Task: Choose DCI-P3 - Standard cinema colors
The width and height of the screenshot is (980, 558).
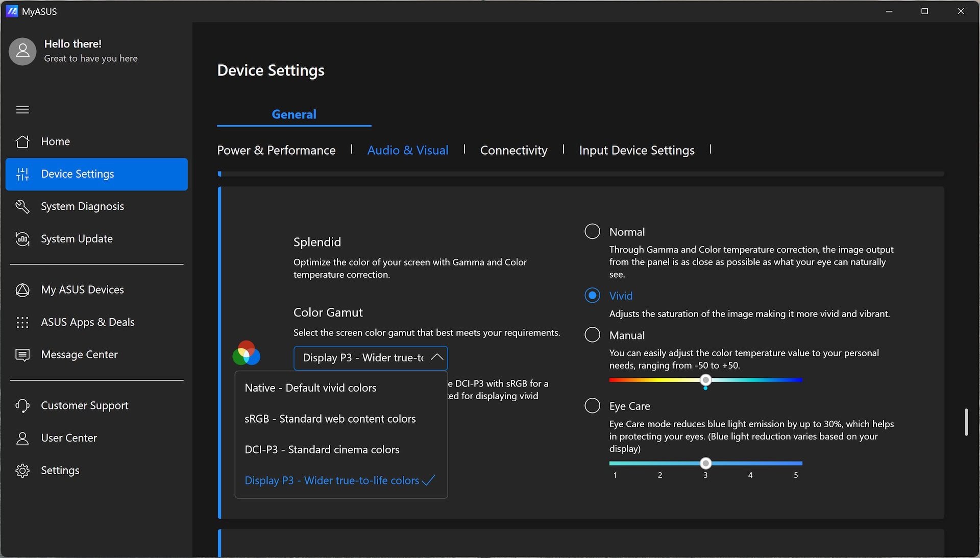Action: click(341, 450)
